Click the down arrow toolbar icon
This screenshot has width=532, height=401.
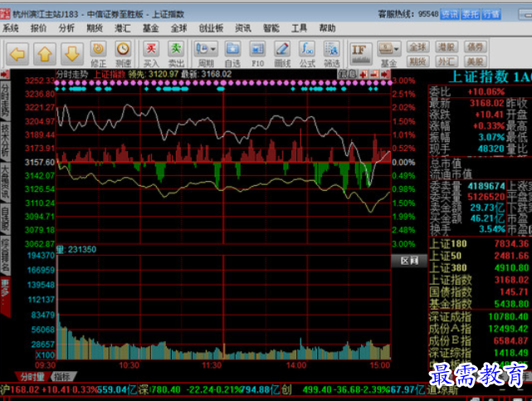point(72,54)
